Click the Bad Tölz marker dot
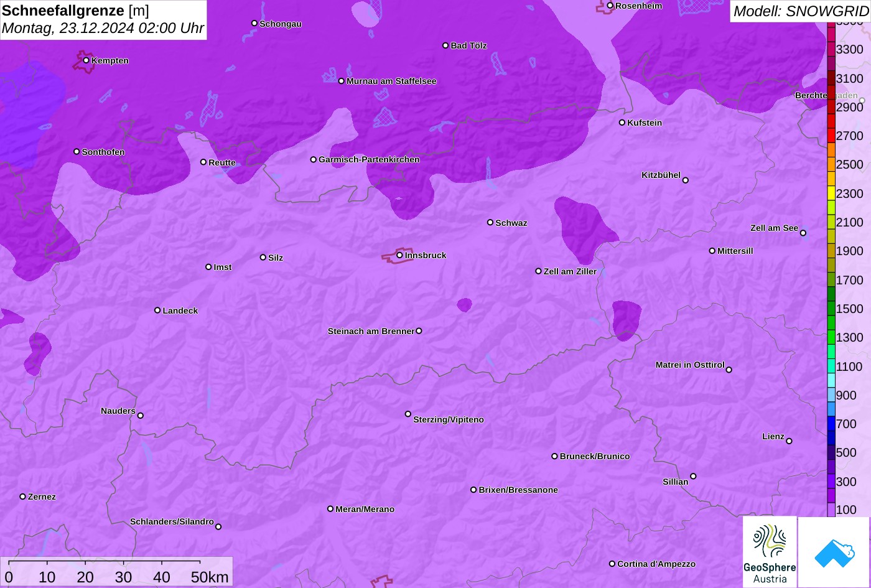 coord(445,45)
